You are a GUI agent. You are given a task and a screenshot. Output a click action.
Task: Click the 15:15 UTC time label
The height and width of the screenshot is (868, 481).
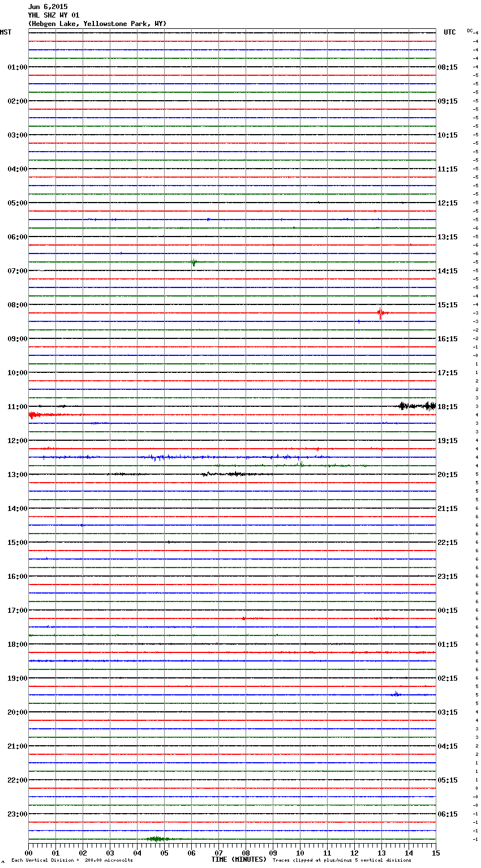pos(448,305)
